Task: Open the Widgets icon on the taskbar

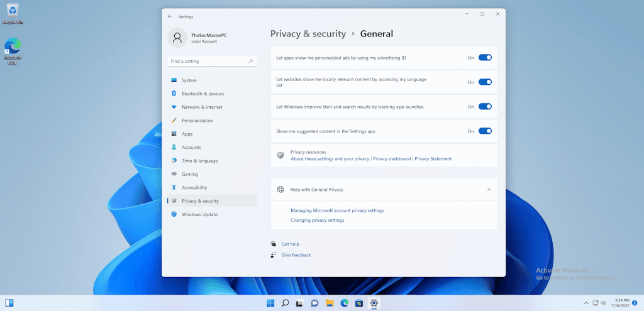Action: click(9, 303)
